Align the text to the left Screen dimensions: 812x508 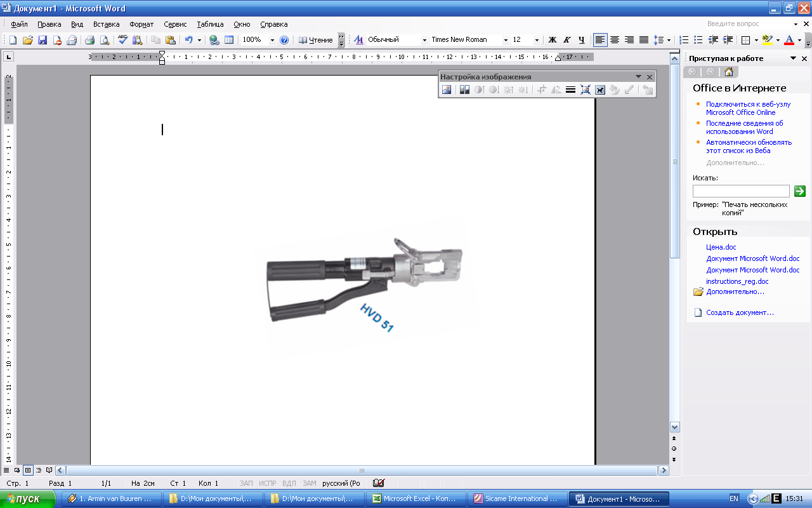(x=600, y=40)
